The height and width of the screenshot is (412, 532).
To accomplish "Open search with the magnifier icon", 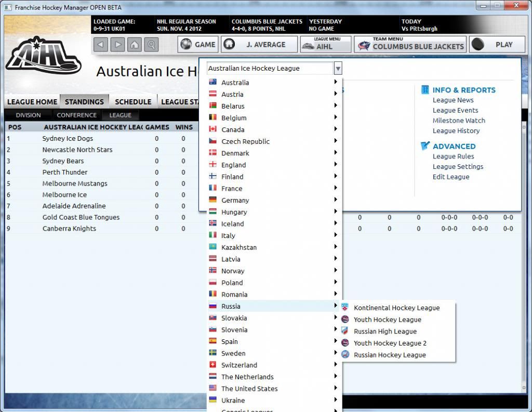I will pos(151,45).
